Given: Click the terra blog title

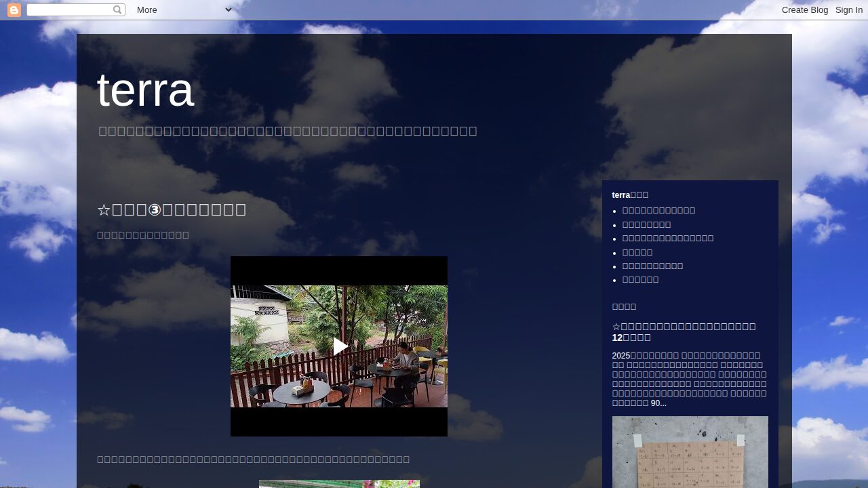Looking at the screenshot, I should point(146,89).
